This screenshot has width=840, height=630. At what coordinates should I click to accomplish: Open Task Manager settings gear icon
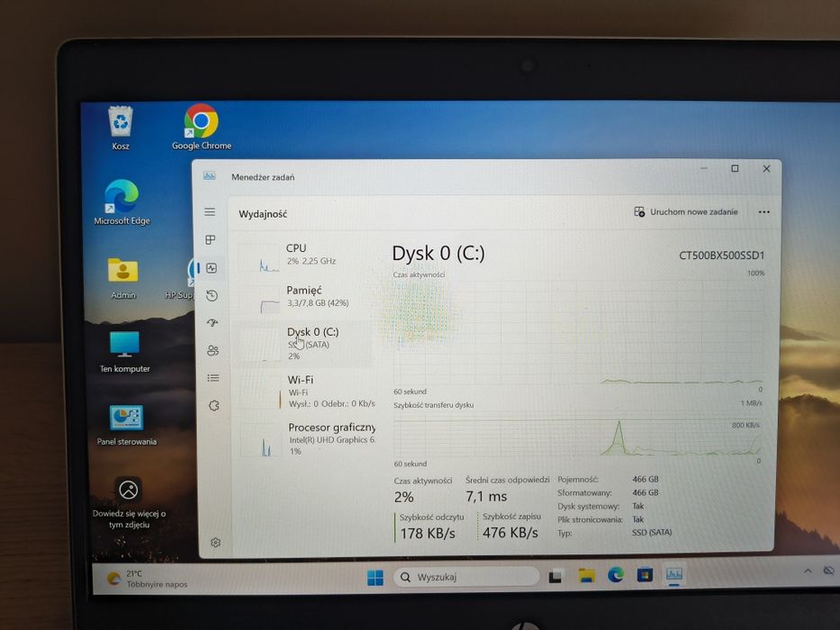[x=215, y=543]
